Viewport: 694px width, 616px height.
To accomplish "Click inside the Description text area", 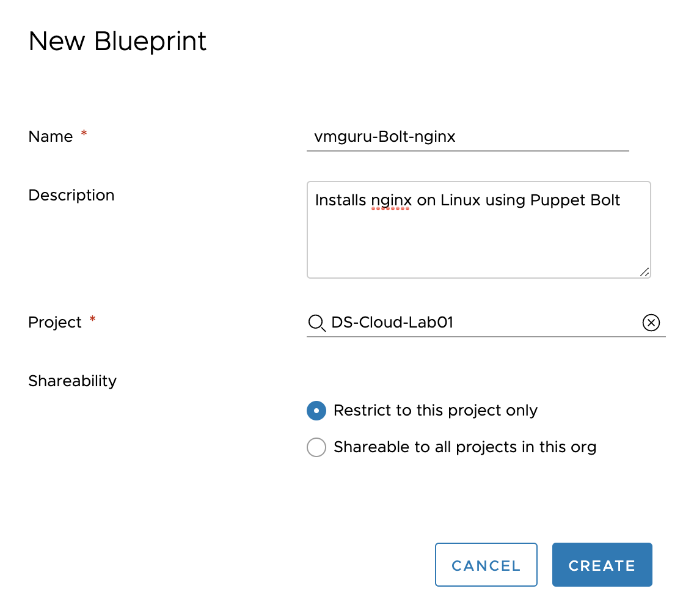I will 478,230.
